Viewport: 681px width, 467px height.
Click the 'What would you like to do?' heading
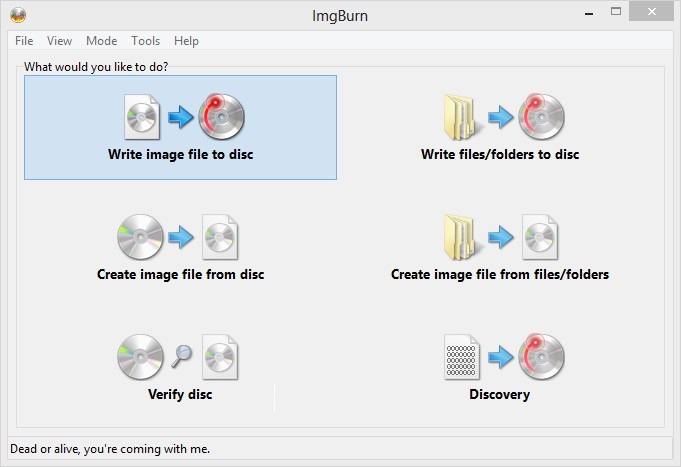click(x=96, y=66)
